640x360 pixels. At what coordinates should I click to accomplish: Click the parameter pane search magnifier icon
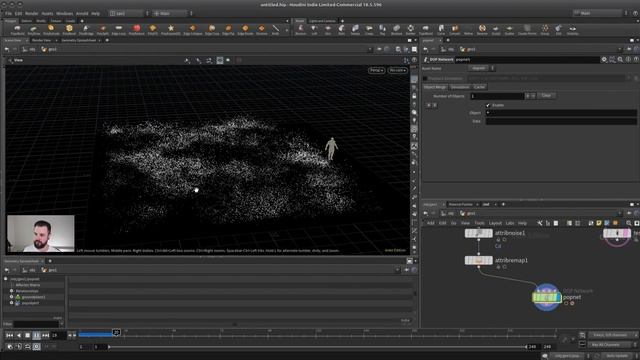coord(620,60)
